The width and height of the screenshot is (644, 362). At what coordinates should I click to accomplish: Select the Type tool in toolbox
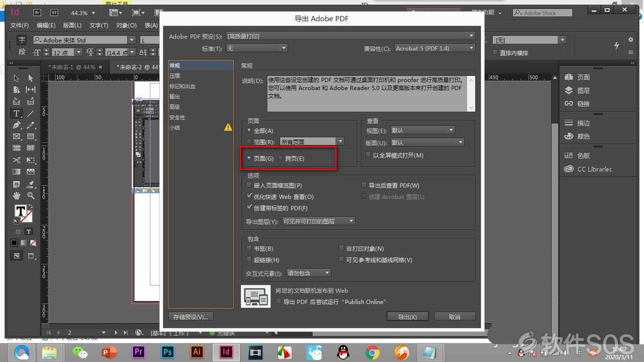click(17, 113)
